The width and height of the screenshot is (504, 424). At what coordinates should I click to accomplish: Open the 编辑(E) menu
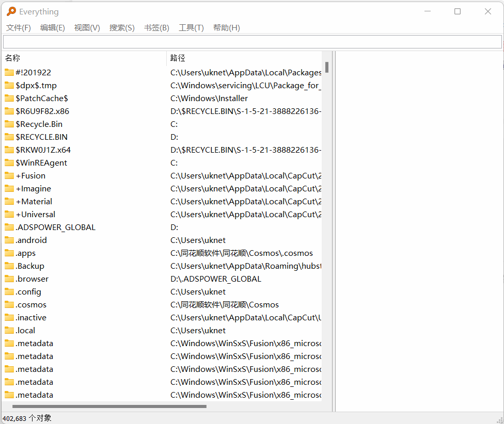click(x=53, y=28)
